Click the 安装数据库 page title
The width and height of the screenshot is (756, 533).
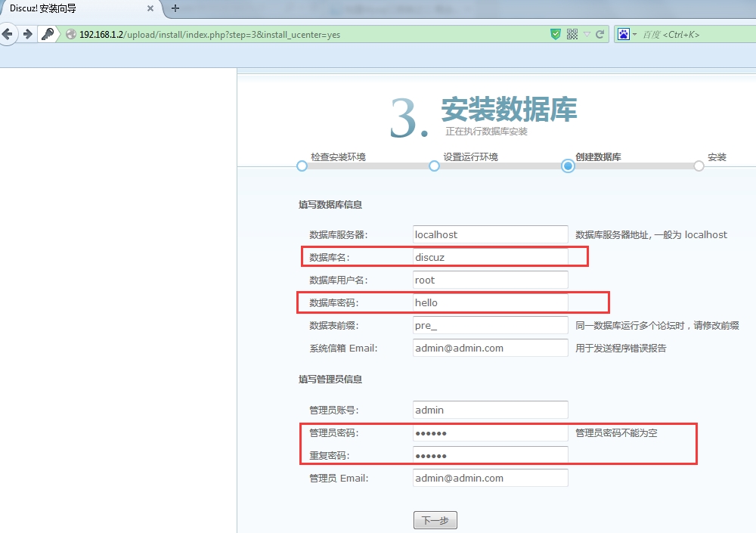[509, 109]
